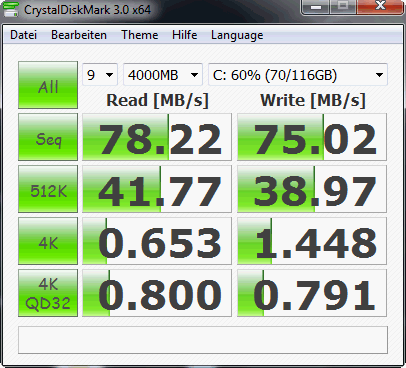Click the Seq write result 75.02
This screenshot has width=406, height=368.
click(312, 137)
